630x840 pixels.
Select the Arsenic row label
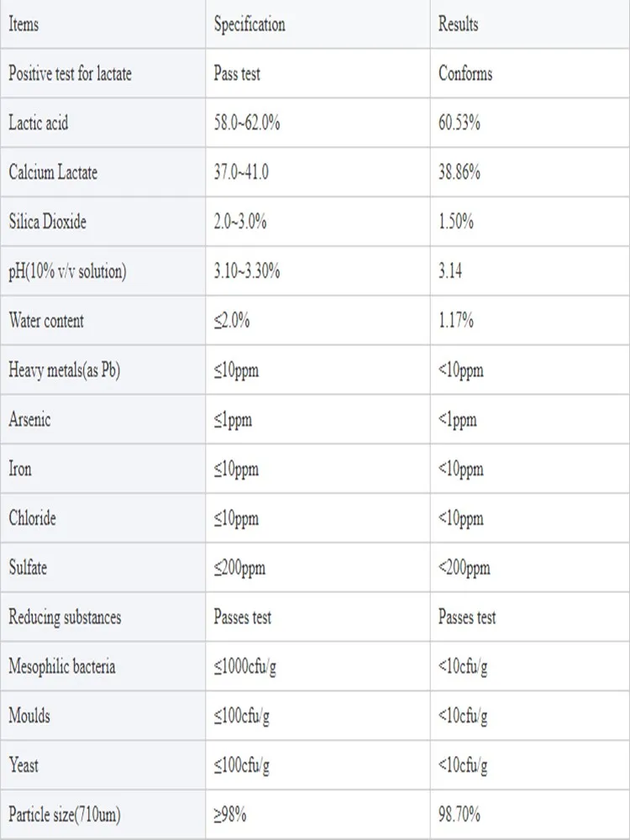[29, 419]
